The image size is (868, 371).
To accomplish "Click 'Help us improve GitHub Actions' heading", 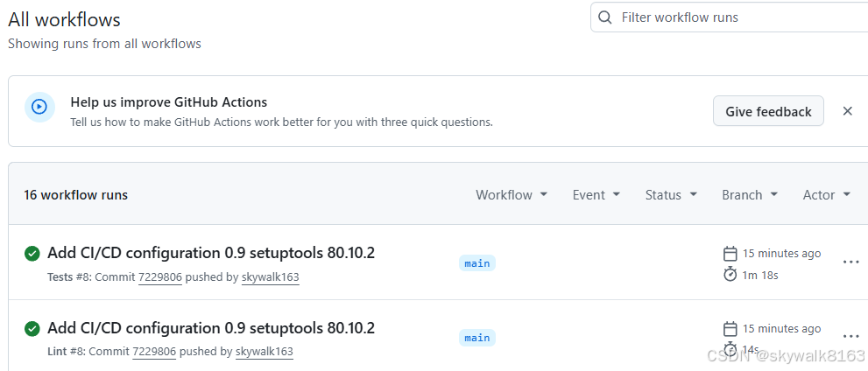I will 169,102.
